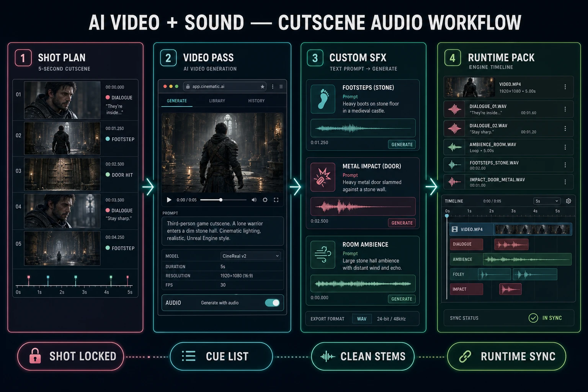This screenshot has width=588, height=392.
Task: Toggle the Generate with audio switch
Action: tap(272, 303)
